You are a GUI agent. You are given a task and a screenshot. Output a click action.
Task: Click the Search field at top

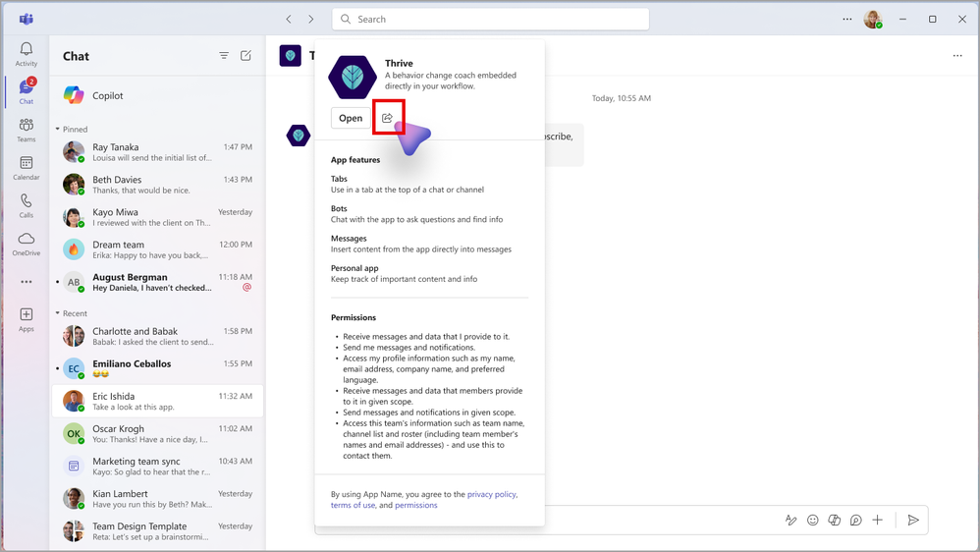(491, 19)
